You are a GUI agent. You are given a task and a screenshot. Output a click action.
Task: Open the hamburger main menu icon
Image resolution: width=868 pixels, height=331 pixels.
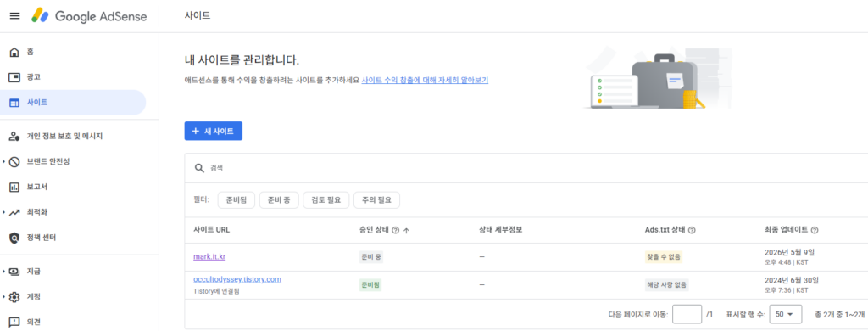click(x=15, y=16)
